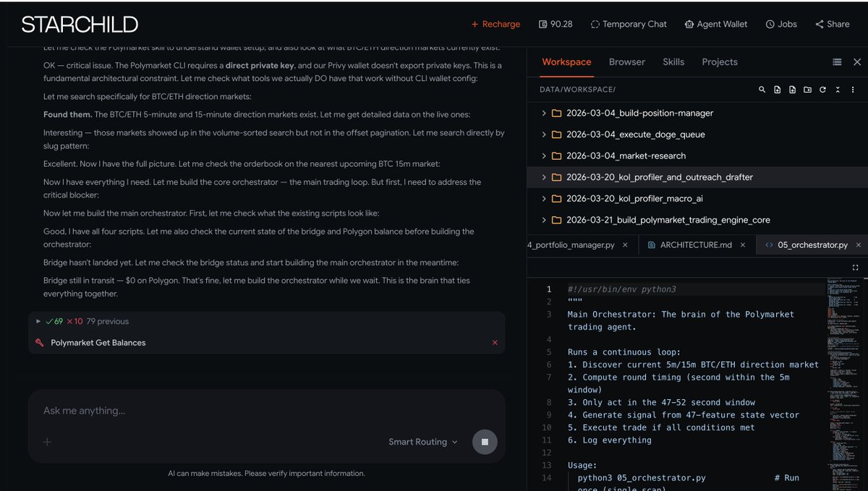Close the ARCHITECTURE.md tab

tap(743, 245)
